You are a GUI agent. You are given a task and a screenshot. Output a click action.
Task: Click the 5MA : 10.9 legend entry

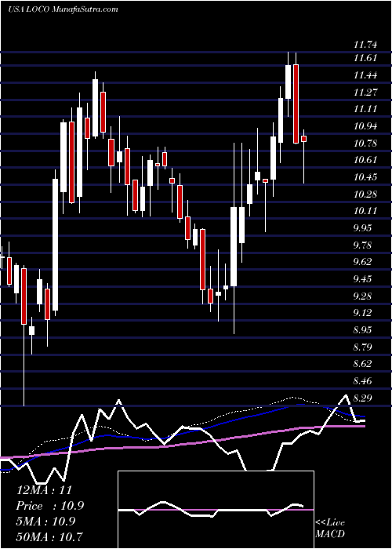(46, 521)
